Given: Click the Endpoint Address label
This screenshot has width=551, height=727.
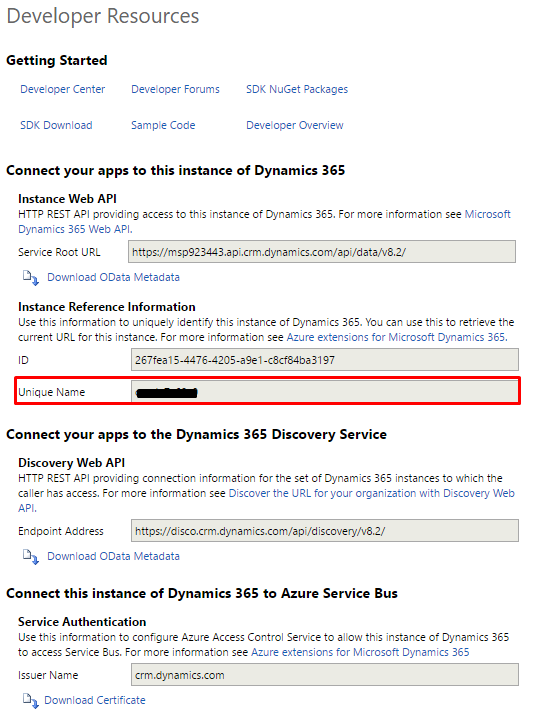Looking at the screenshot, I should [61, 531].
